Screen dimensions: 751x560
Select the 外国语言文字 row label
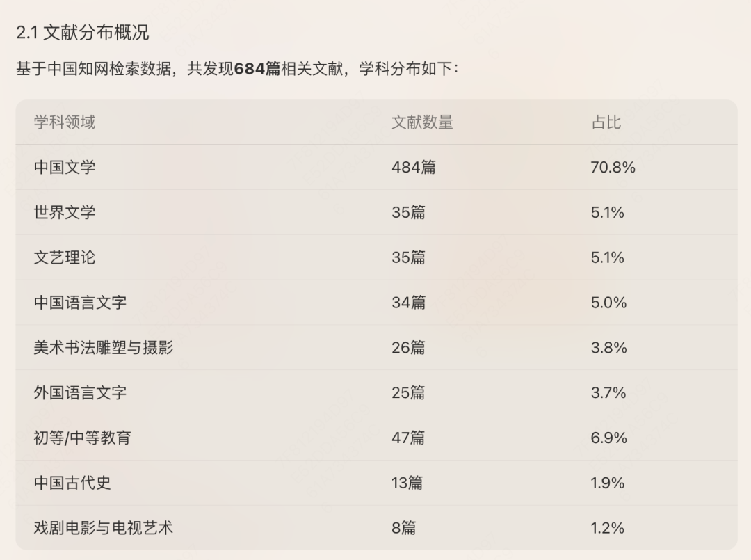[x=80, y=392]
